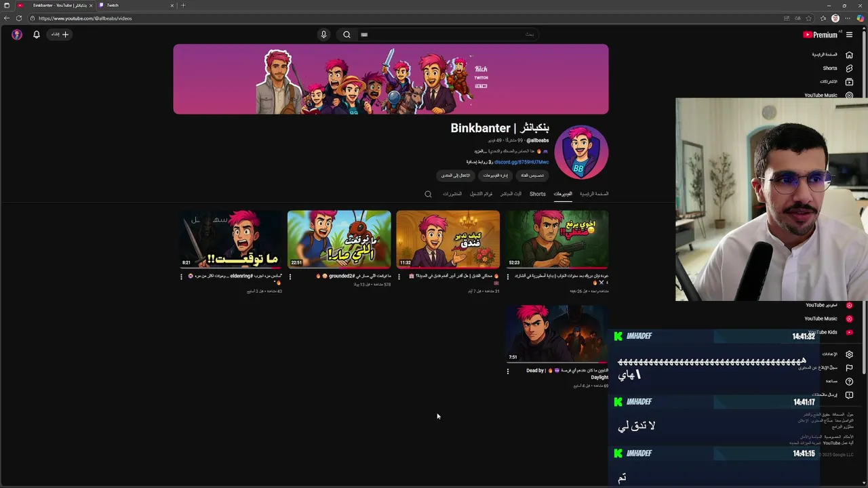Open notifications bell in YouTube header
The height and width of the screenshot is (488, 868).
coord(37,35)
